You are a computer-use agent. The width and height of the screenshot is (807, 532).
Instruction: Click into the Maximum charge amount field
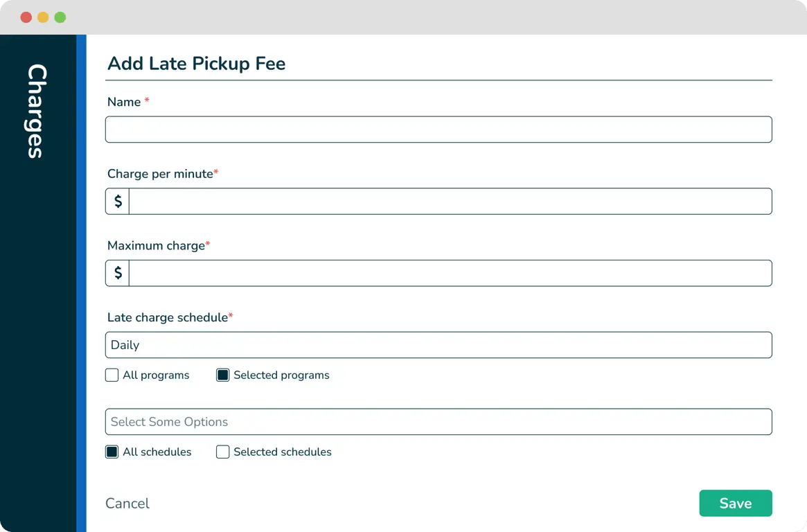pyautogui.click(x=450, y=274)
